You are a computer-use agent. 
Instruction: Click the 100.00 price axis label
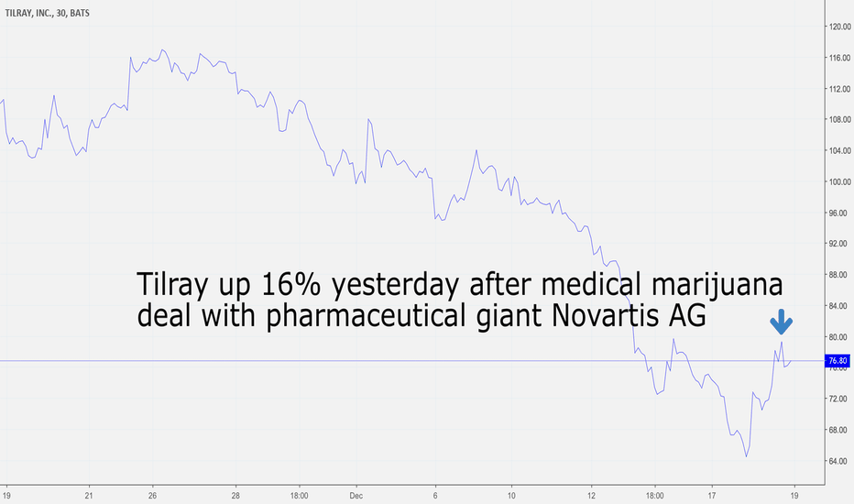coord(839,181)
